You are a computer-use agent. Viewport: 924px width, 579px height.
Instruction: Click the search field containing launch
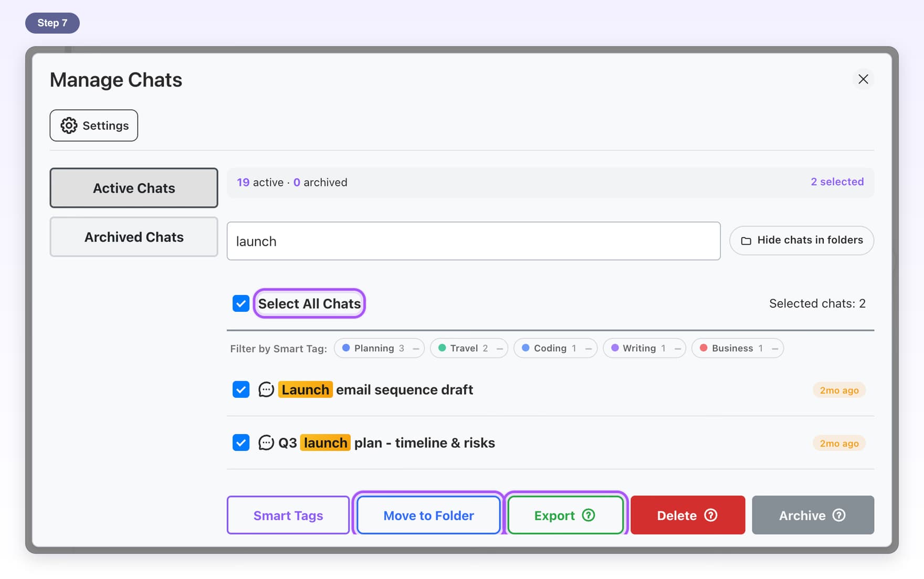(474, 241)
